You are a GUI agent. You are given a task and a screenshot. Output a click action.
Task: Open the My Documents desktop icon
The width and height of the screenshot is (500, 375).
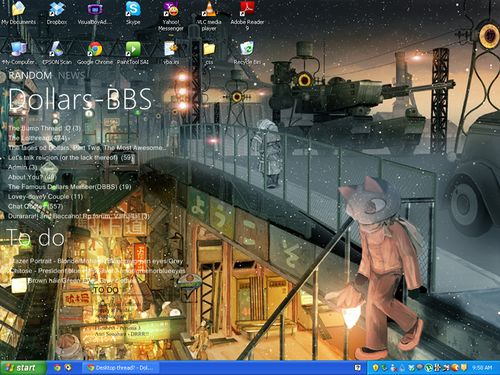tap(18, 13)
